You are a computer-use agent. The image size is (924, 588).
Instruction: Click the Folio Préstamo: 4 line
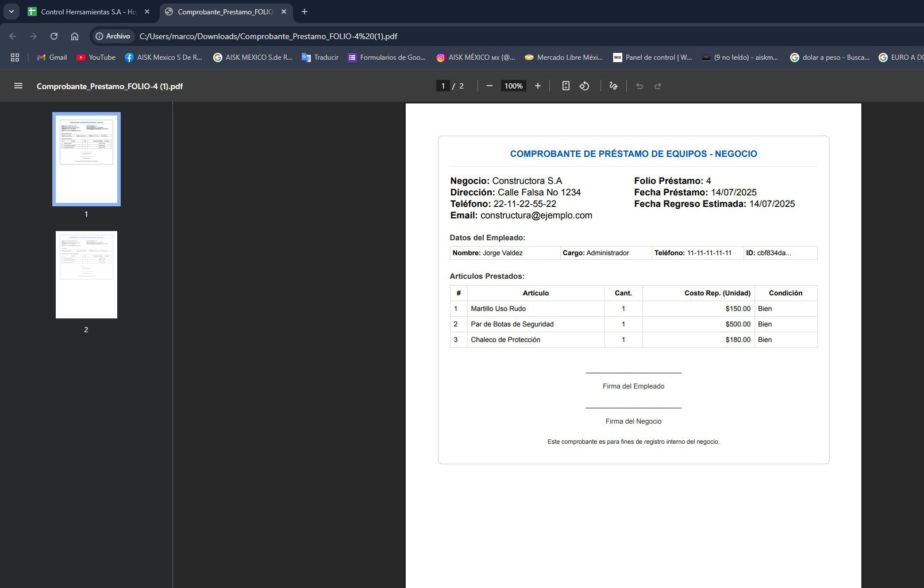point(672,180)
